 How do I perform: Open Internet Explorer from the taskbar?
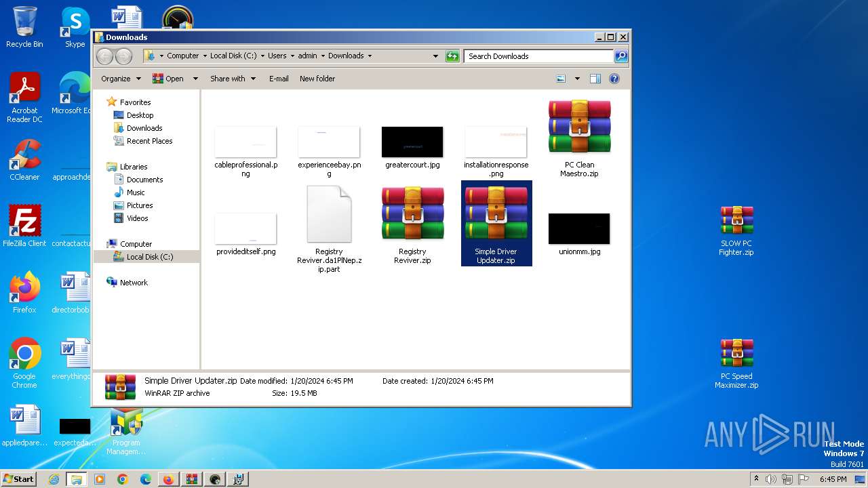tap(54, 479)
